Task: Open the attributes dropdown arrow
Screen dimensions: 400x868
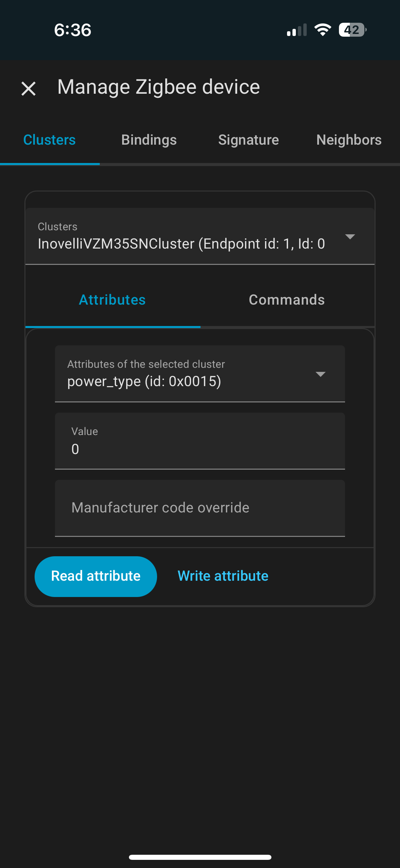Action: pyautogui.click(x=320, y=374)
